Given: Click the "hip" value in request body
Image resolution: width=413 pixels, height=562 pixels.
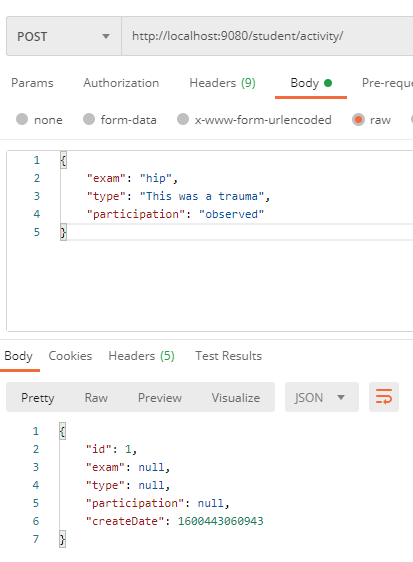Looking at the screenshot, I should (156, 178).
